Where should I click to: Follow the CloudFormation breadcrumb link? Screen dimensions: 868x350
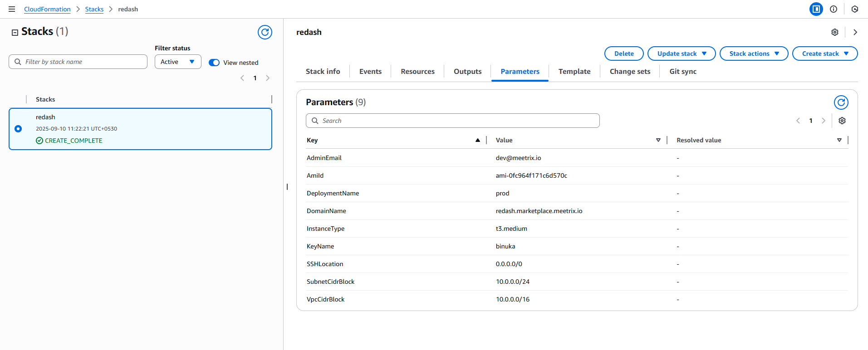(47, 9)
